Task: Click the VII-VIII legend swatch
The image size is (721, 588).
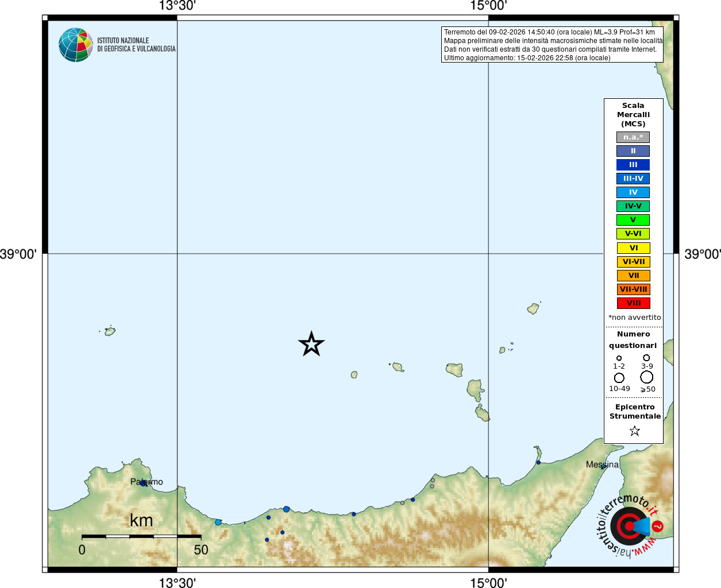Action: pos(634,289)
